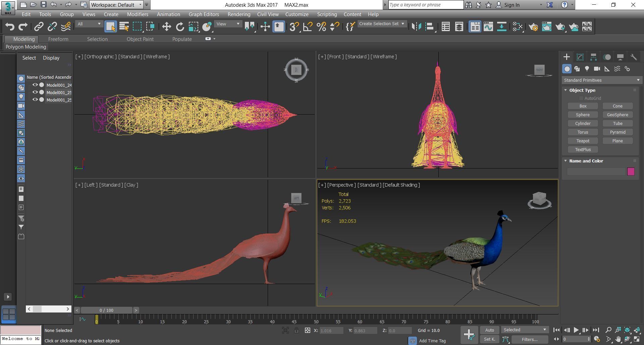Enable the AutoGrid checkbox
The image size is (644, 345).
pyautogui.click(x=581, y=98)
